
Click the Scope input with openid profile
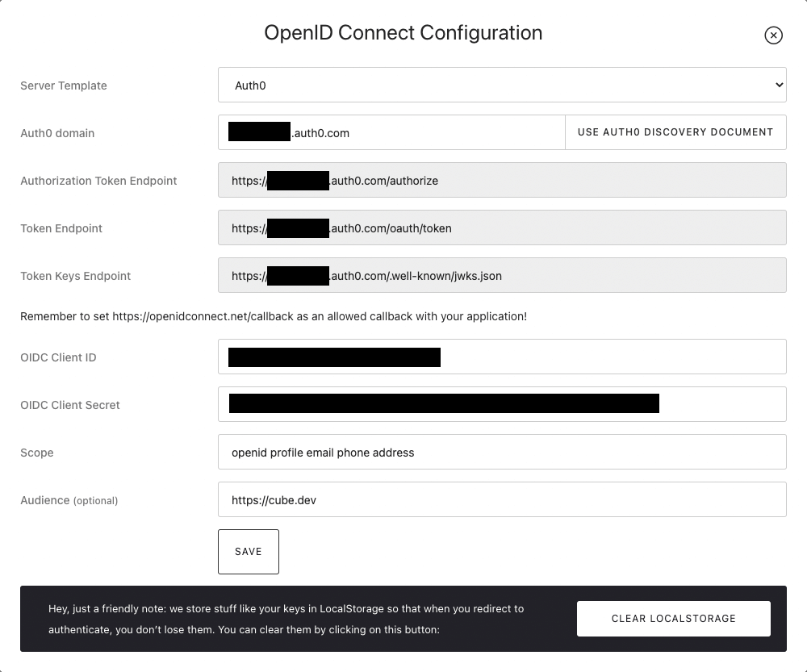501,452
